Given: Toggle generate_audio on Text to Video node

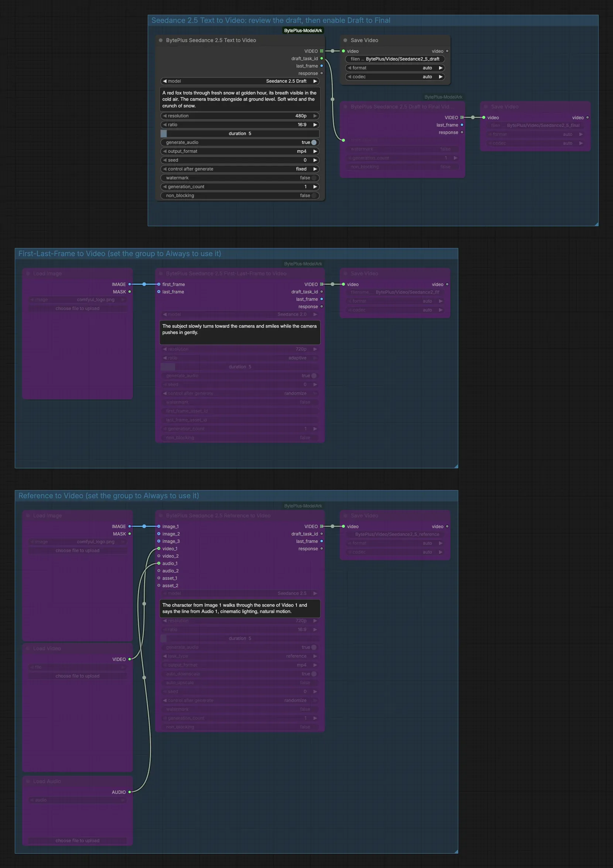Looking at the screenshot, I should pos(240,142).
